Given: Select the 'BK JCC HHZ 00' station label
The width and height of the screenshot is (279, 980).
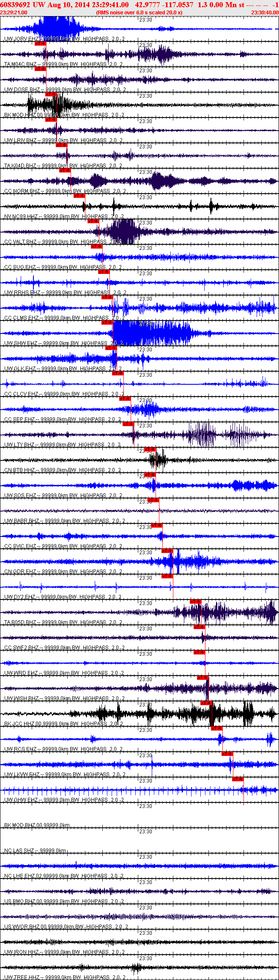Looking at the screenshot, I should tap(23, 724).
